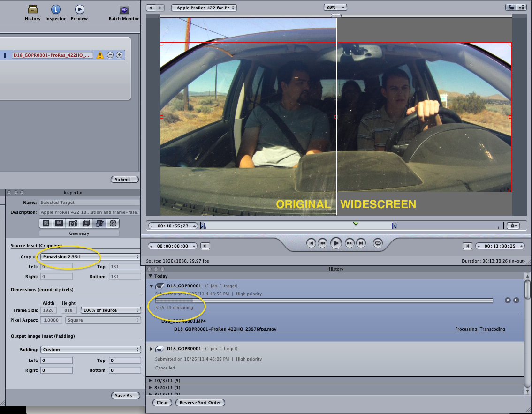Open the Actions gear pane in Inspector

click(113, 224)
